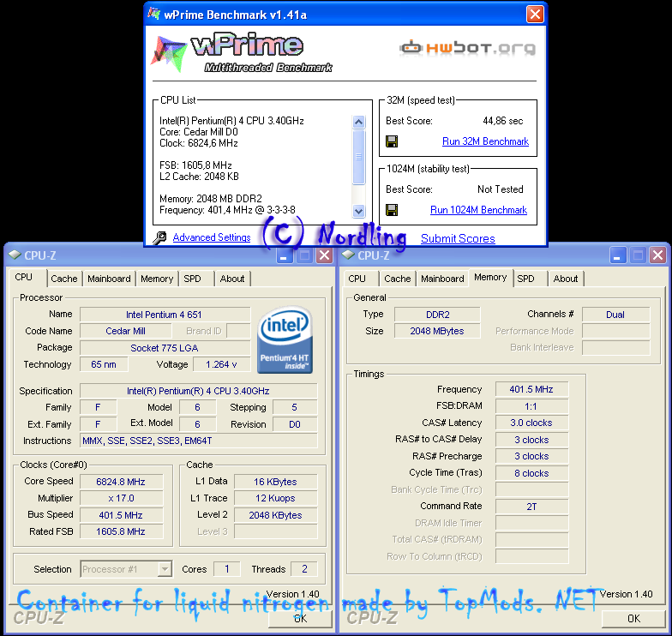Image resolution: width=672 pixels, height=636 pixels.
Task: Close the right CPU-Z window
Action: [657, 255]
